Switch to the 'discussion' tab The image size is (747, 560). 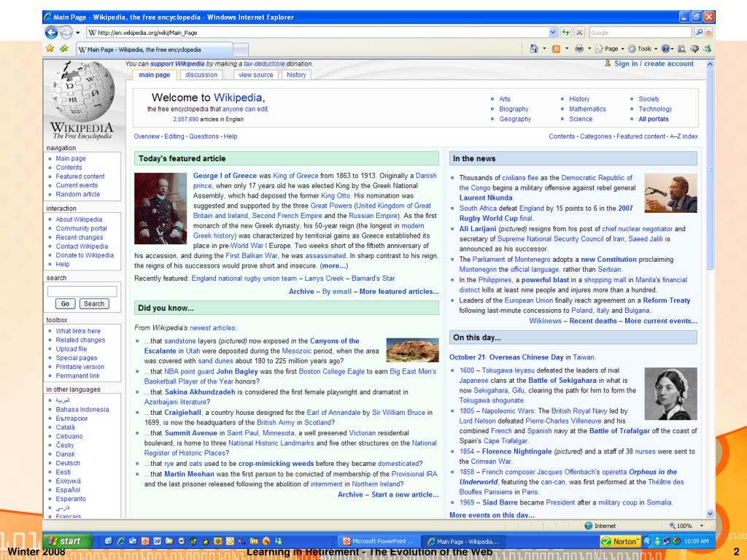(201, 75)
